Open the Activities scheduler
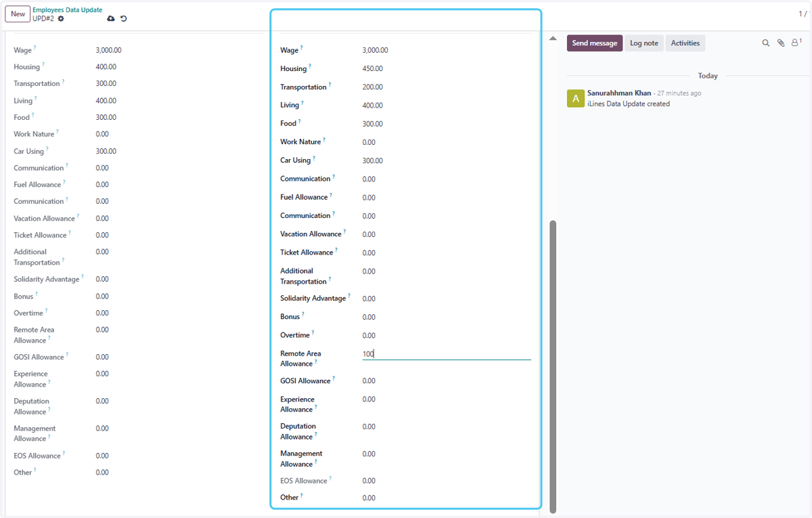This screenshot has width=812, height=518. pos(685,43)
